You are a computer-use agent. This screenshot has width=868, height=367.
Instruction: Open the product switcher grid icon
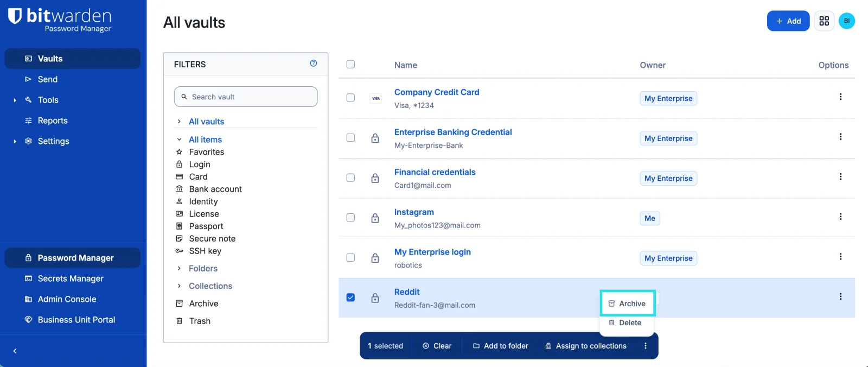click(x=824, y=21)
